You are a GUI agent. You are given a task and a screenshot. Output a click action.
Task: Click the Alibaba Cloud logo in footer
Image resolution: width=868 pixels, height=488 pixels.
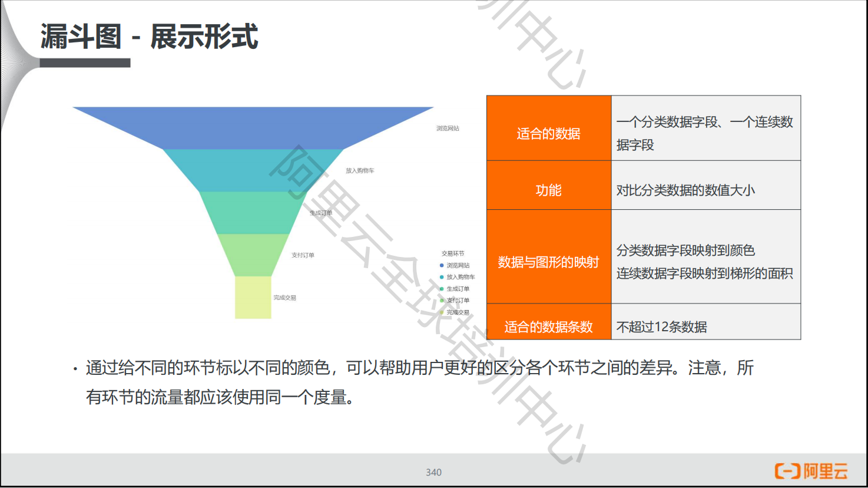click(x=811, y=471)
